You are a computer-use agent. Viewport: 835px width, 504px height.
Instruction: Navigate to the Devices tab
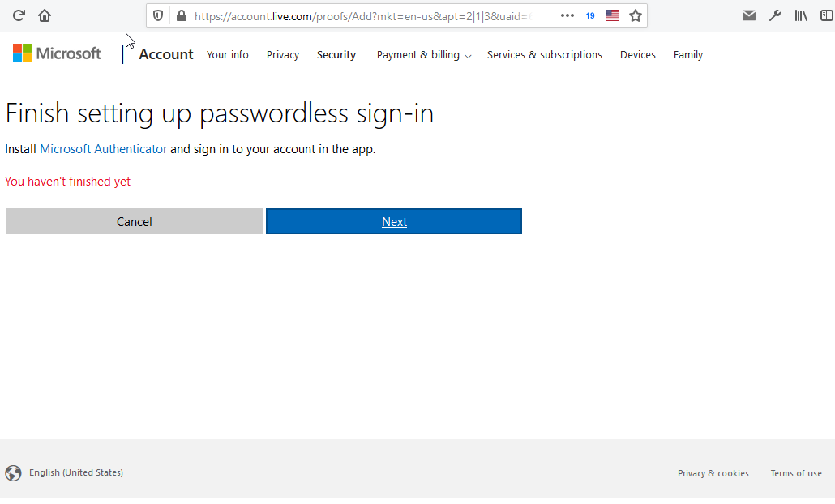coord(637,54)
